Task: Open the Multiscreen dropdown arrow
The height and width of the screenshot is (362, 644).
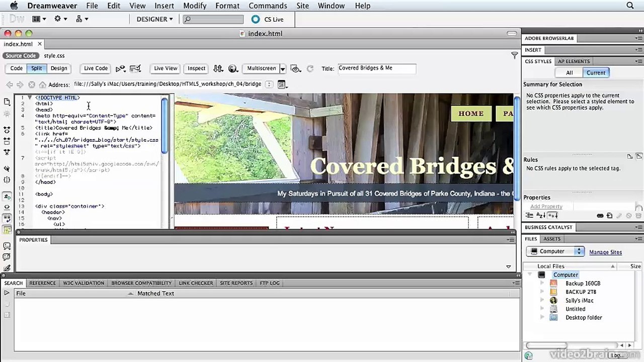Action: coord(283,68)
